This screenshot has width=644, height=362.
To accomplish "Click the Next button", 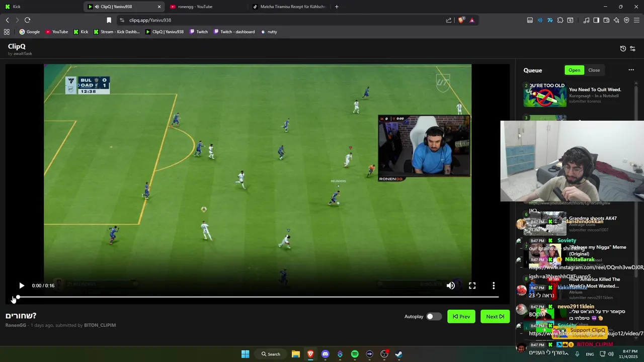I will 495,316.
